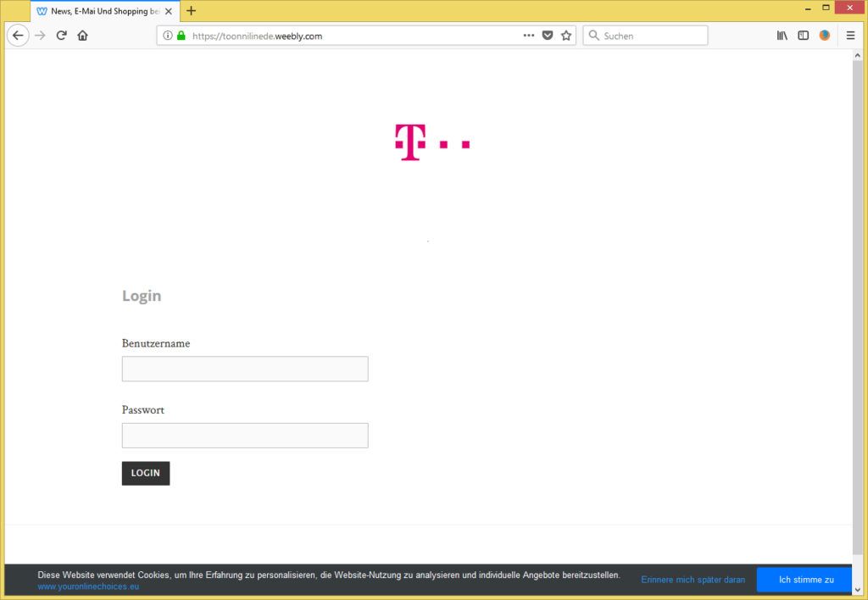Click the Benutzername label
The width and height of the screenshot is (868, 600).
coord(156,343)
